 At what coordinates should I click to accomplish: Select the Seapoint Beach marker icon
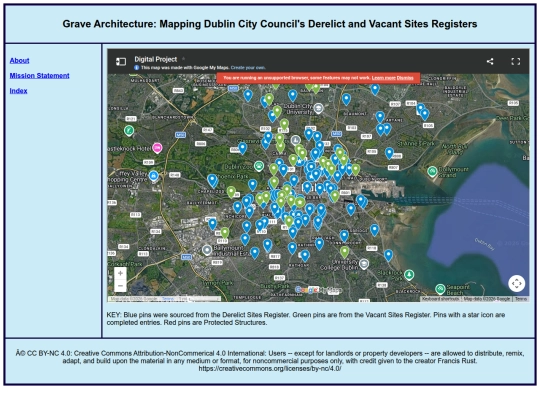(440, 289)
